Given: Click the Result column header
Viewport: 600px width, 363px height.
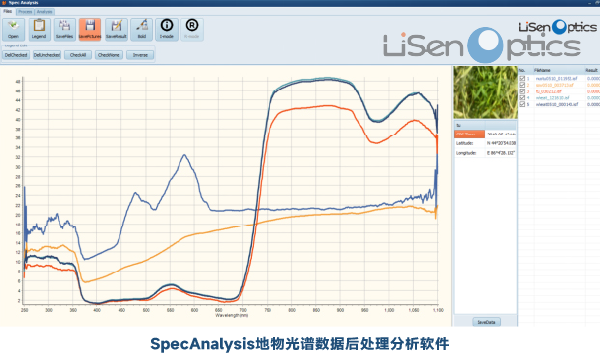Looking at the screenshot, I should tap(591, 70).
